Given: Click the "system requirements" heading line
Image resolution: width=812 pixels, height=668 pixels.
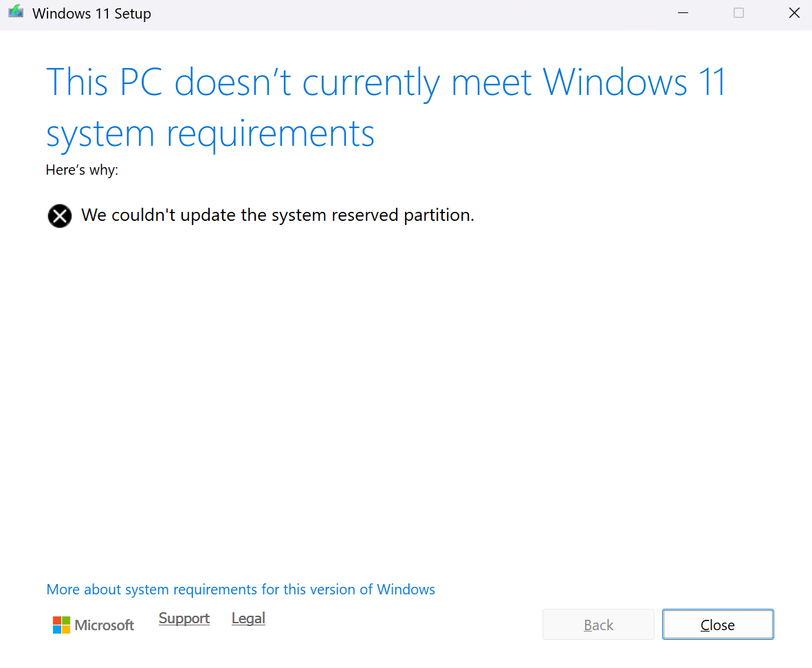Looking at the screenshot, I should tap(210, 133).
